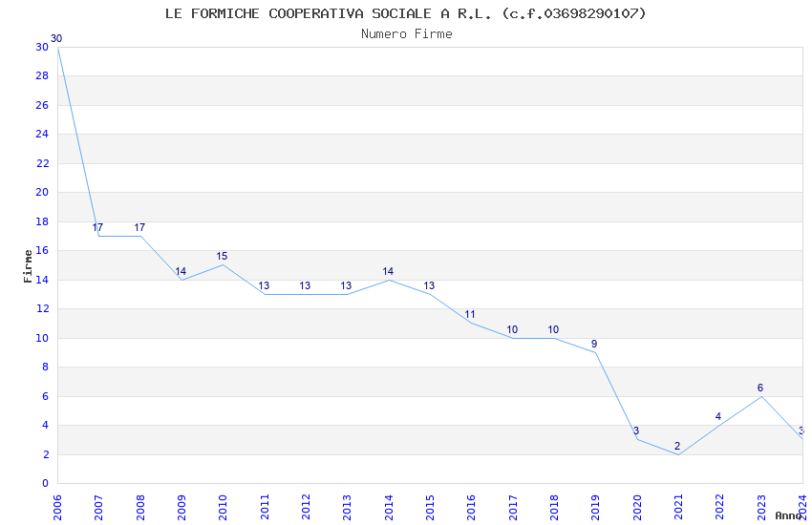This screenshot has height=525, width=812.
Task: Click the y-axis tick label 20
Action: click(42, 193)
